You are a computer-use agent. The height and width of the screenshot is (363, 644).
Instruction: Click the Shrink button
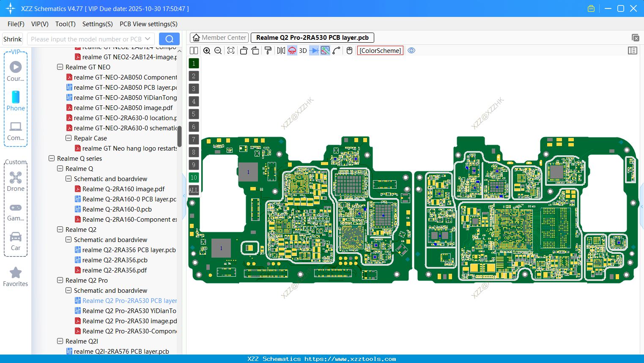12,38
